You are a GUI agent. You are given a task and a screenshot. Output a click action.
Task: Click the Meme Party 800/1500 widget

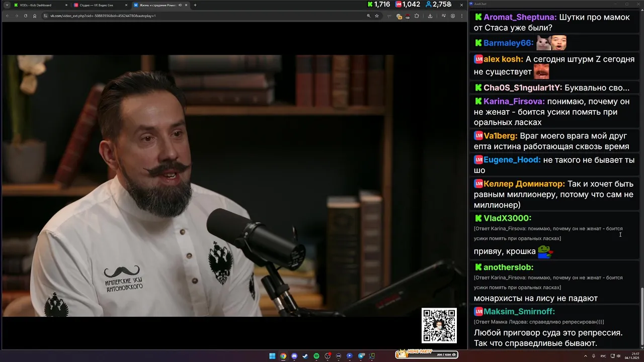click(x=426, y=354)
